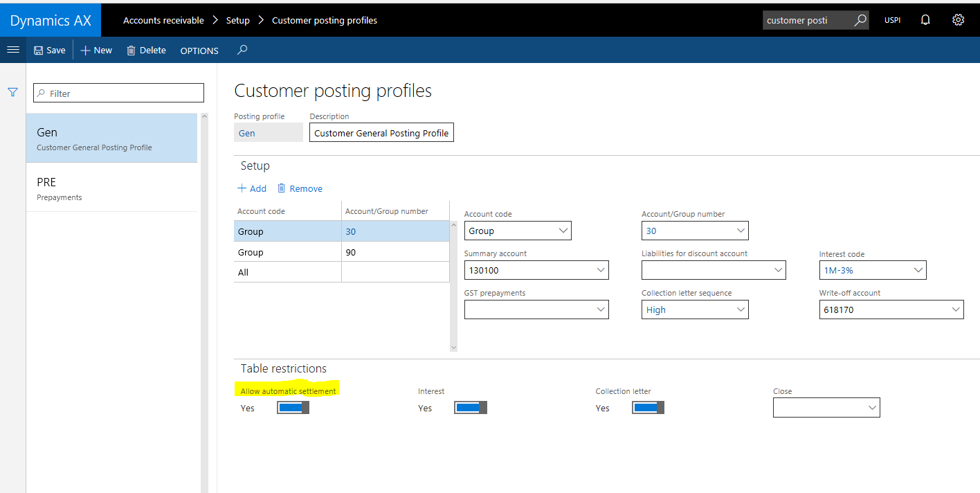Open the Interest code dropdown
Image resolution: width=980 pixels, height=493 pixels.
919,269
